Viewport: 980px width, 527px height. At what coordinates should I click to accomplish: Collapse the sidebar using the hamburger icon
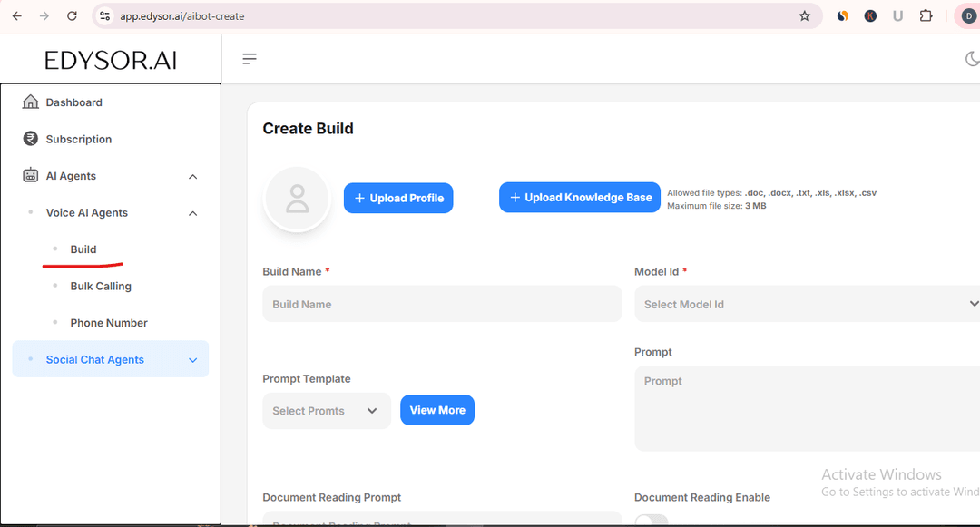pos(249,58)
